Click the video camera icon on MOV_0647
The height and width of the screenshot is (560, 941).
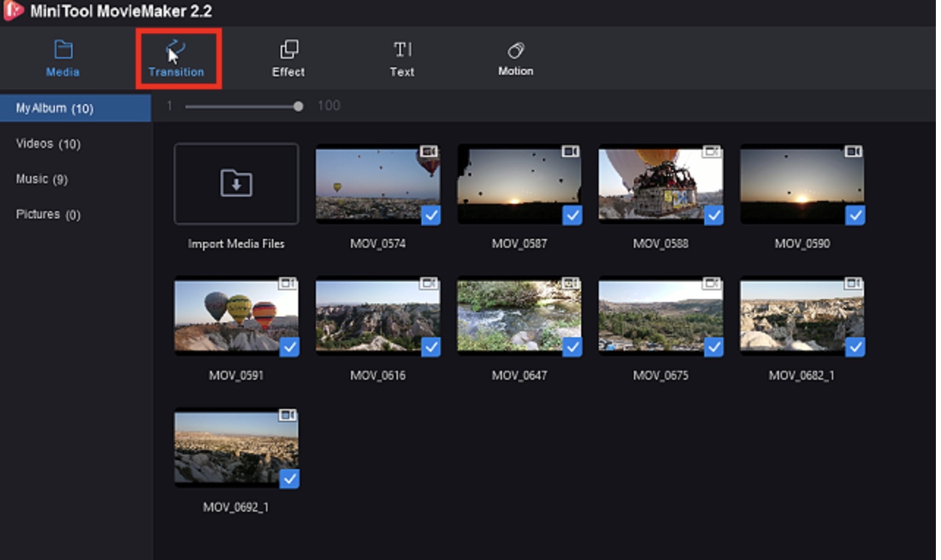pos(570,283)
